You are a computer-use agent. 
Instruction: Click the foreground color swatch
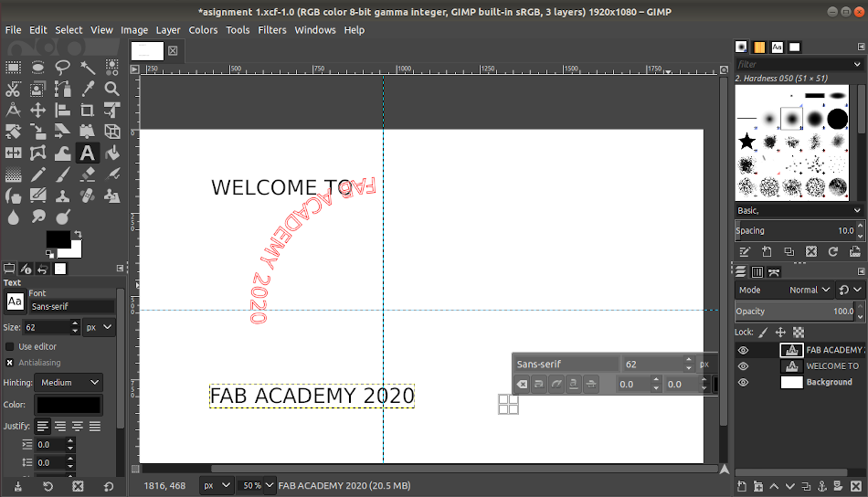58,239
